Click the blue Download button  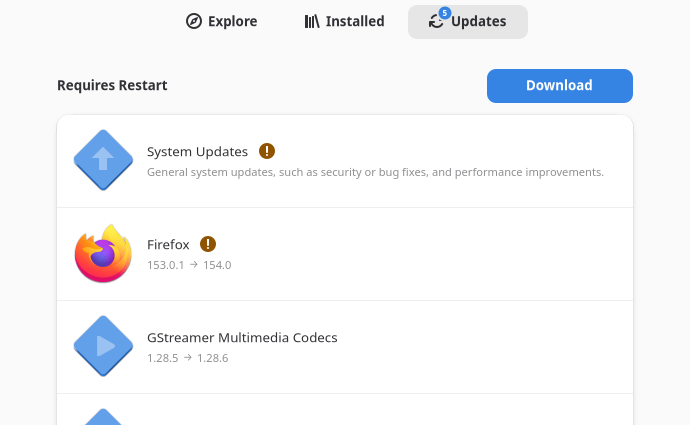(x=560, y=86)
